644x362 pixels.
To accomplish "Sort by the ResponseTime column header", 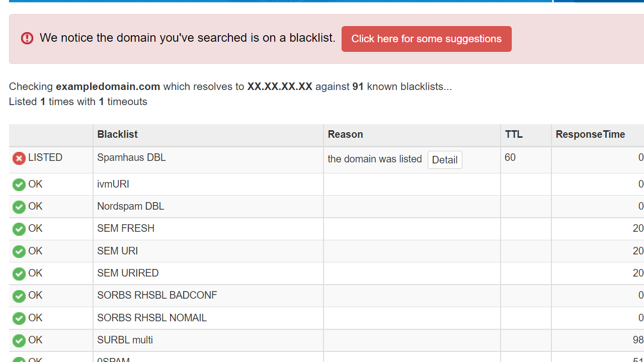I will [590, 134].
